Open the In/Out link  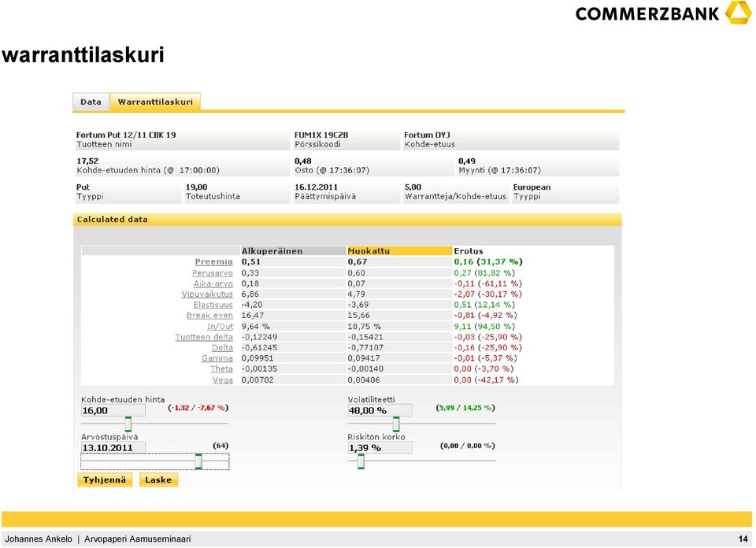point(220,326)
